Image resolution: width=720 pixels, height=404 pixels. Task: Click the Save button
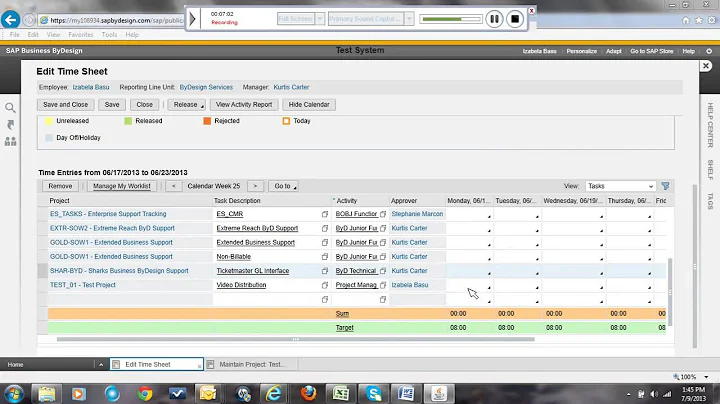[x=112, y=105]
